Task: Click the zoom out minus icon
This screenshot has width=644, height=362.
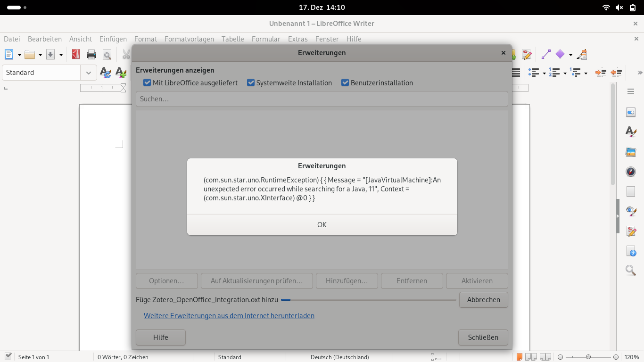Action: [561, 357]
